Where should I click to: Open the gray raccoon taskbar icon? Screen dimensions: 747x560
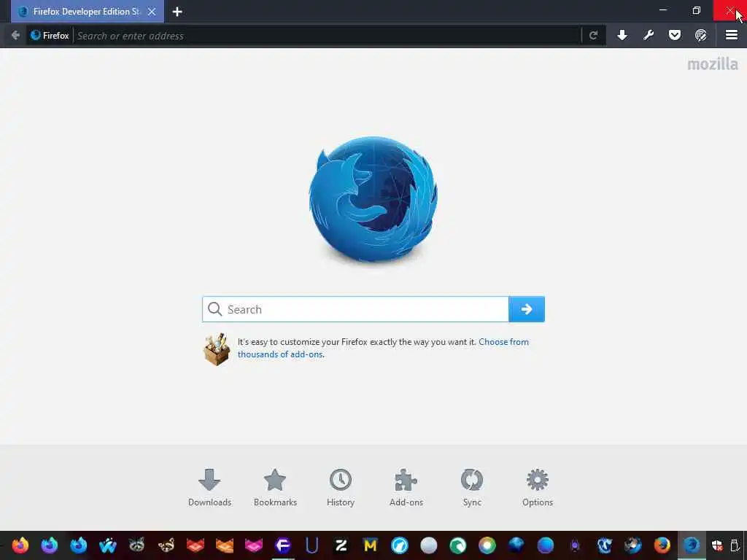136,545
